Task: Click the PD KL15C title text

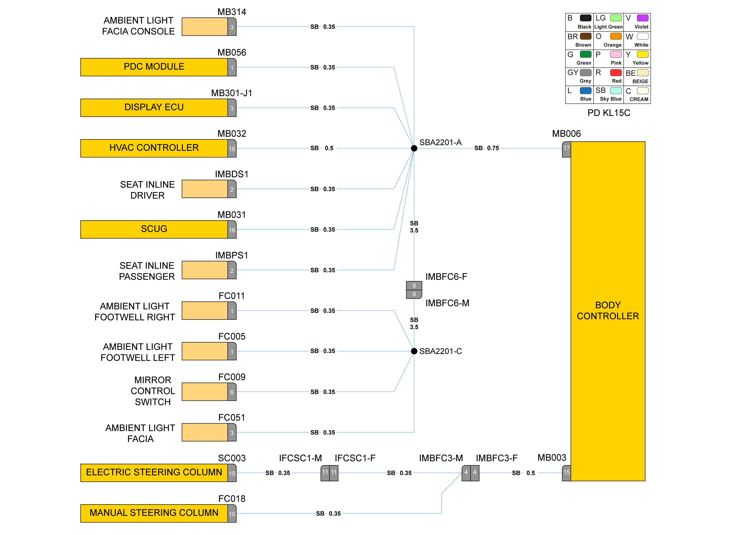Action: [609, 113]
